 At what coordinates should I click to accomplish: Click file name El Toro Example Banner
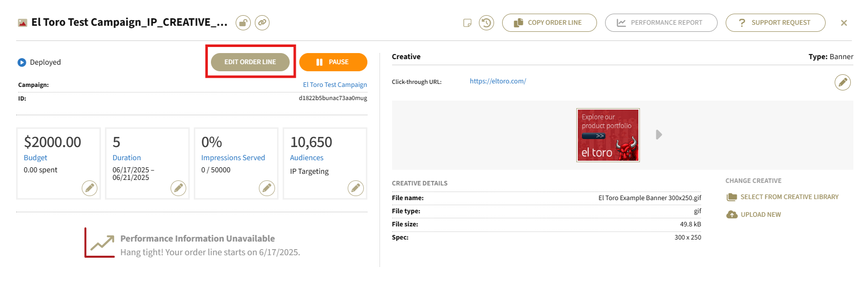pyautogui.click(x=650, y=198)
